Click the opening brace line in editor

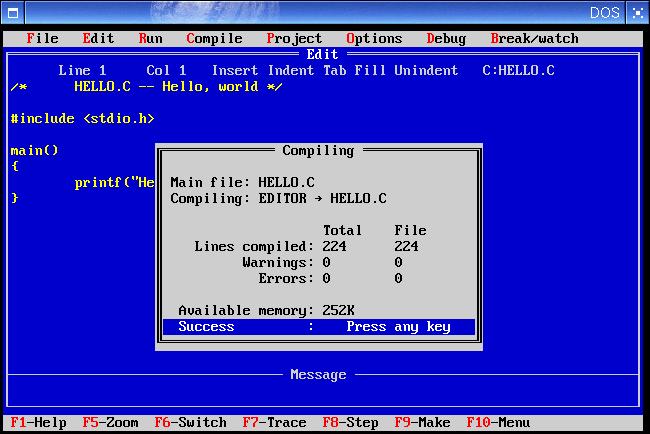pos(15,167)
